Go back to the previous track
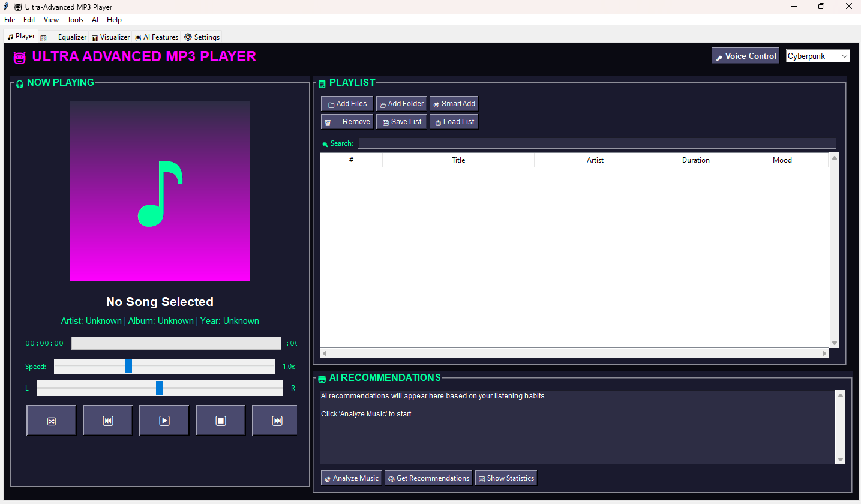The height and width of the screenshot is (504, 861). pyautogui.click(x=108, y=421)
